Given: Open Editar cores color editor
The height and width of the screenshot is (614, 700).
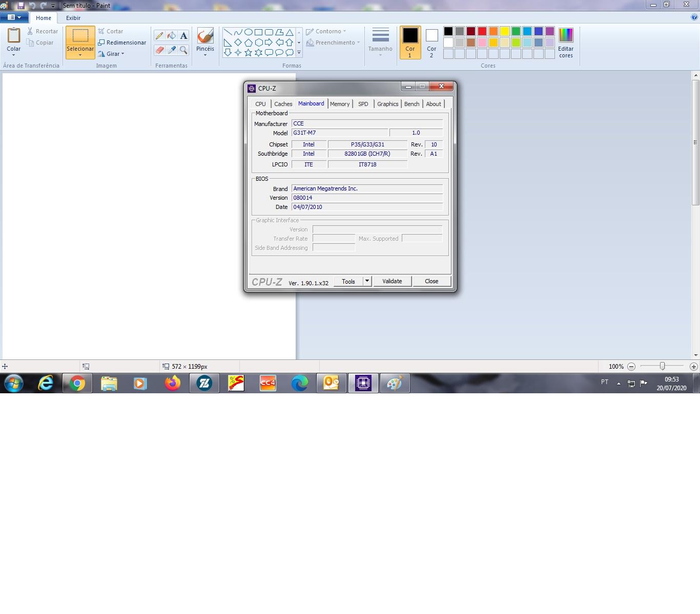Looking at the screenshot, I should 566,43.
